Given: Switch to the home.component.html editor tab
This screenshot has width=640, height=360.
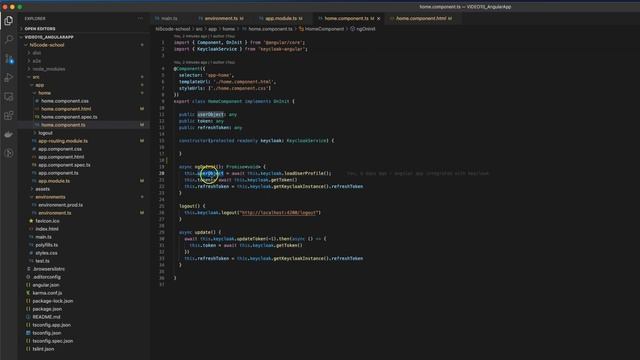Looking at the screenshot, I should click(421, 18).
